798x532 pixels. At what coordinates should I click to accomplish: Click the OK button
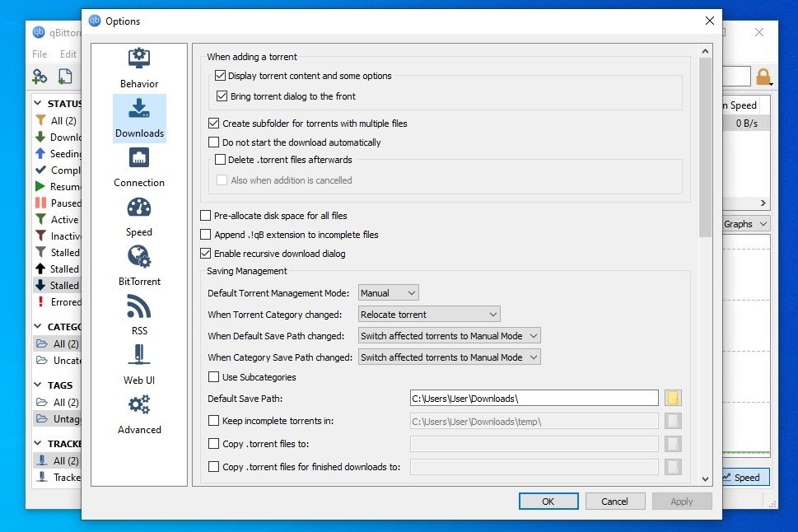point(548,502)
